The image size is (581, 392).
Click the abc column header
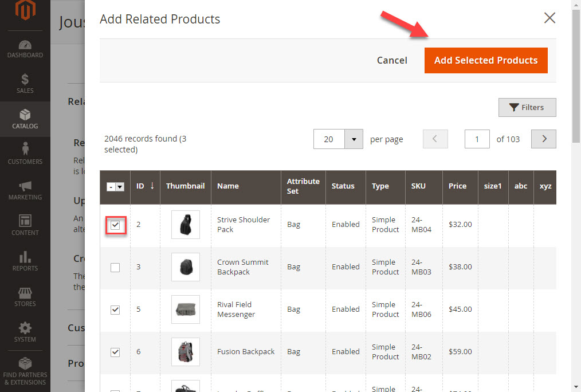click(521, 186)
